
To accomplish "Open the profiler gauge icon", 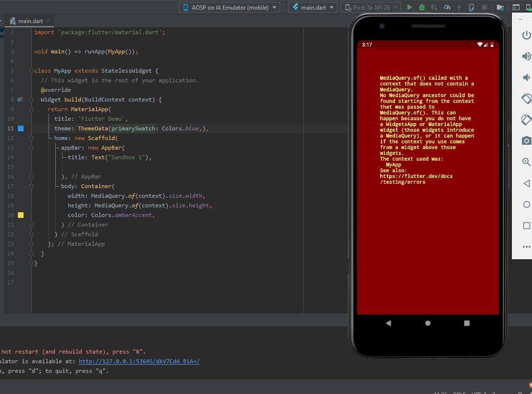I will click(447, 7).
